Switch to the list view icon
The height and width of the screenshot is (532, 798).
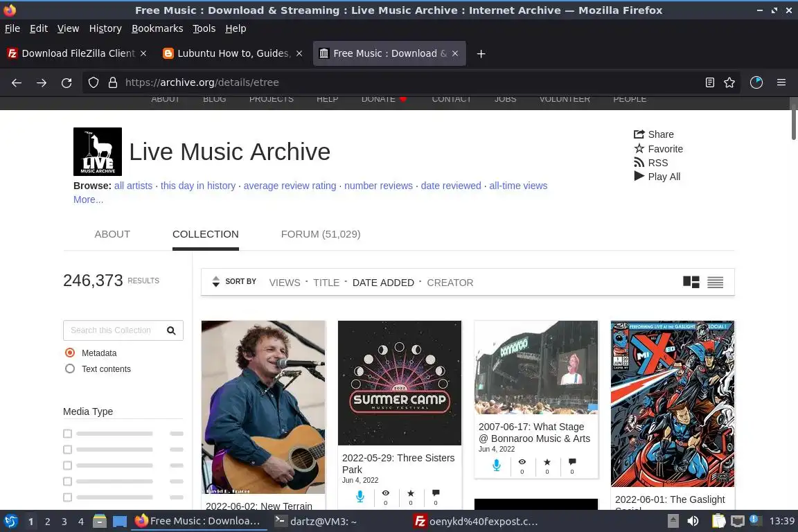tap(715, 283)
